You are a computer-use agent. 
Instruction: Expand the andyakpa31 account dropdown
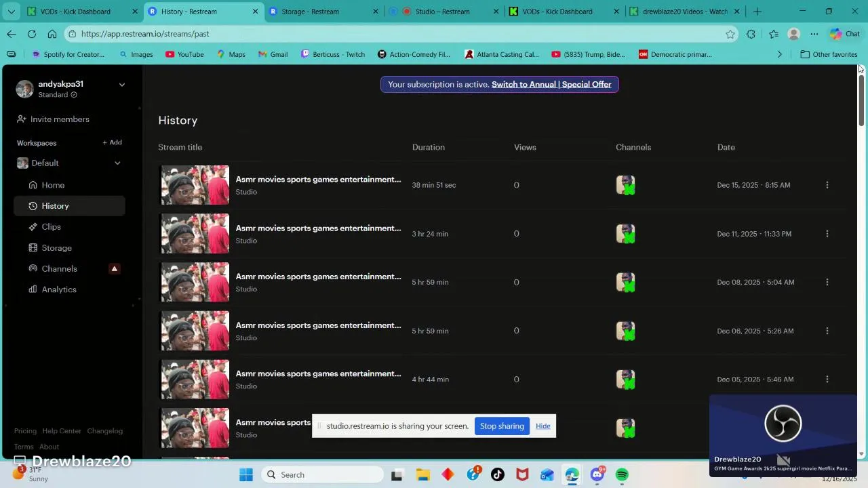(x=122, y=85)
